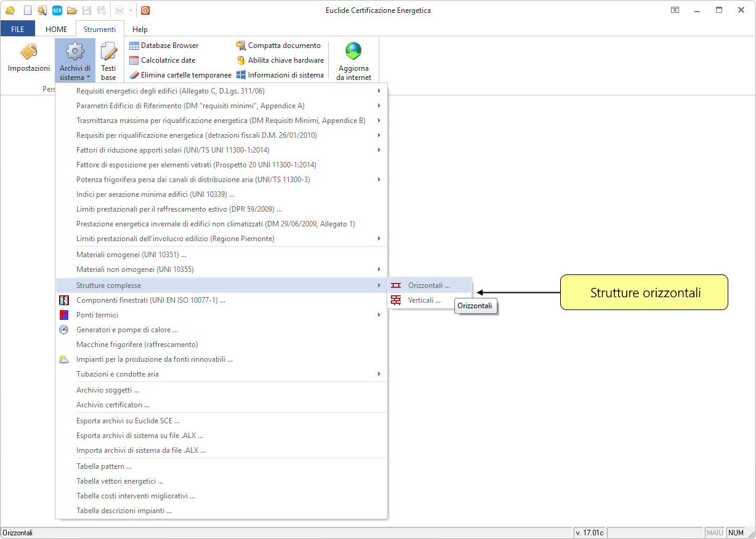Open Informazioni di sistema
756x539 pixels.
(x=280, y=75)
